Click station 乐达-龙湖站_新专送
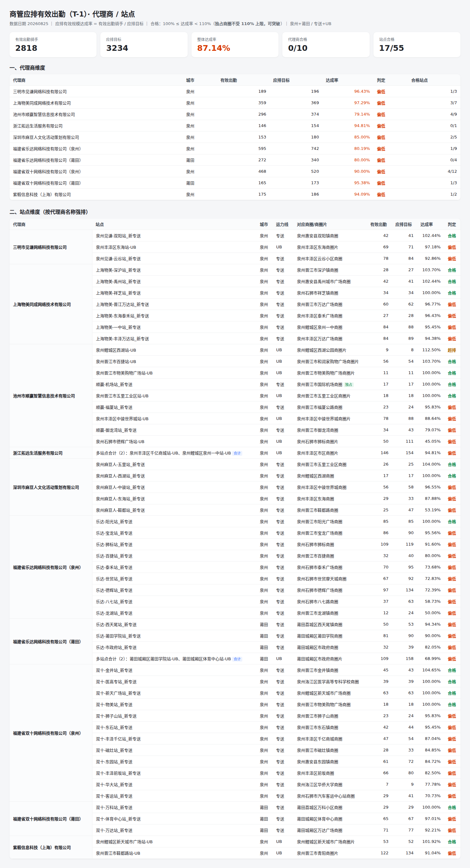Viewport: 470px width, 868px height. pos(114,613)
